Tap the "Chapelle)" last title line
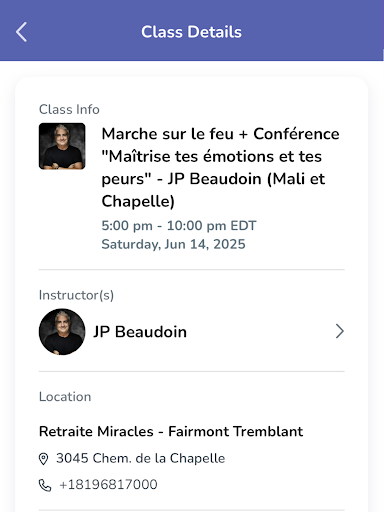384x512 pixels. [x=138, y=201]
